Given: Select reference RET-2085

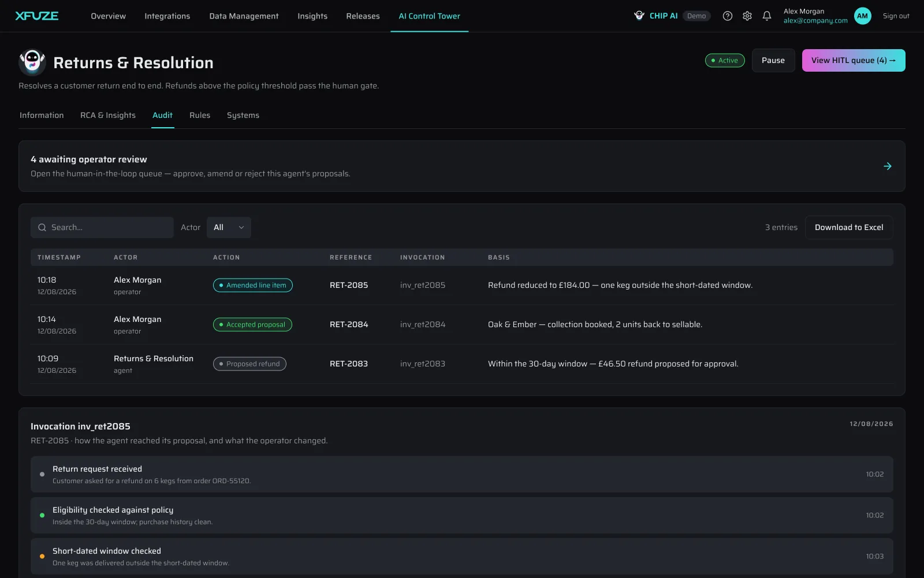Looking at the screenshot, I should 349,286.
